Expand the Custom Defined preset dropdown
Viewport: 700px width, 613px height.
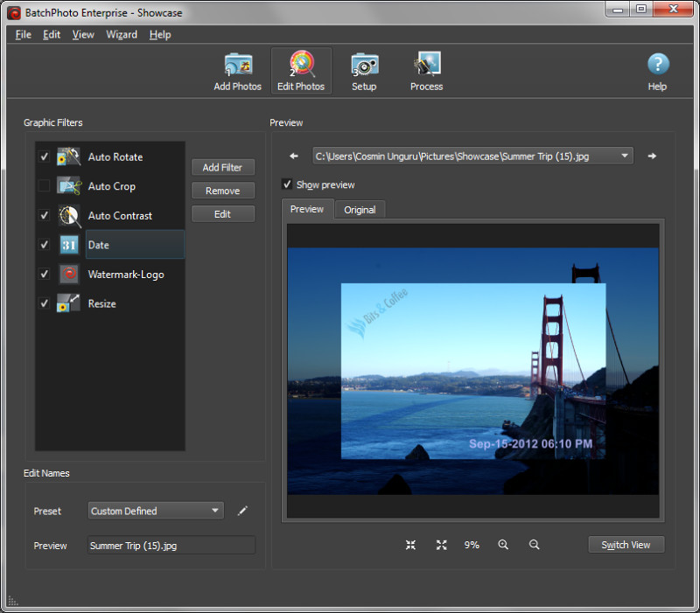(x=156, y=511)
